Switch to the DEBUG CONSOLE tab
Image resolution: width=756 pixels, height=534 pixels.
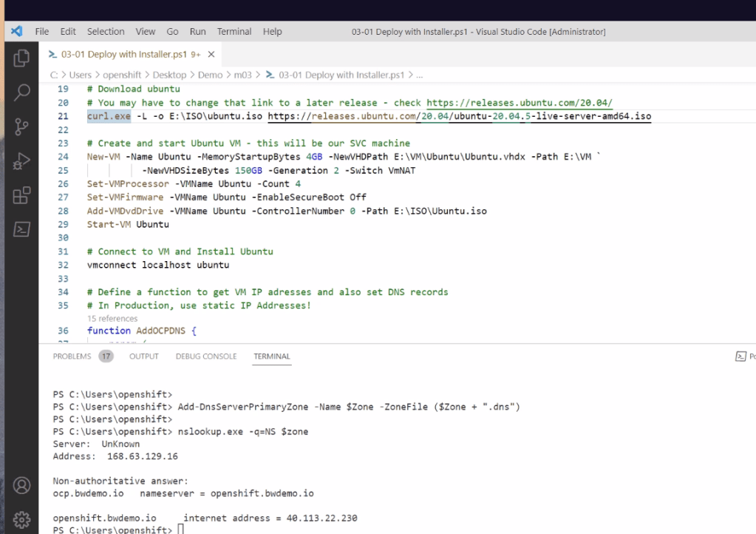[x=206, y=356]
